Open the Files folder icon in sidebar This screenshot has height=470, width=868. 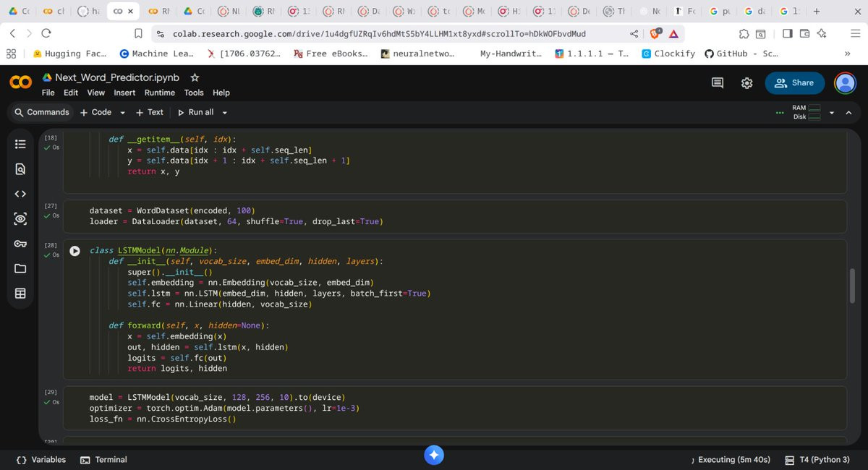click(20, 268)
